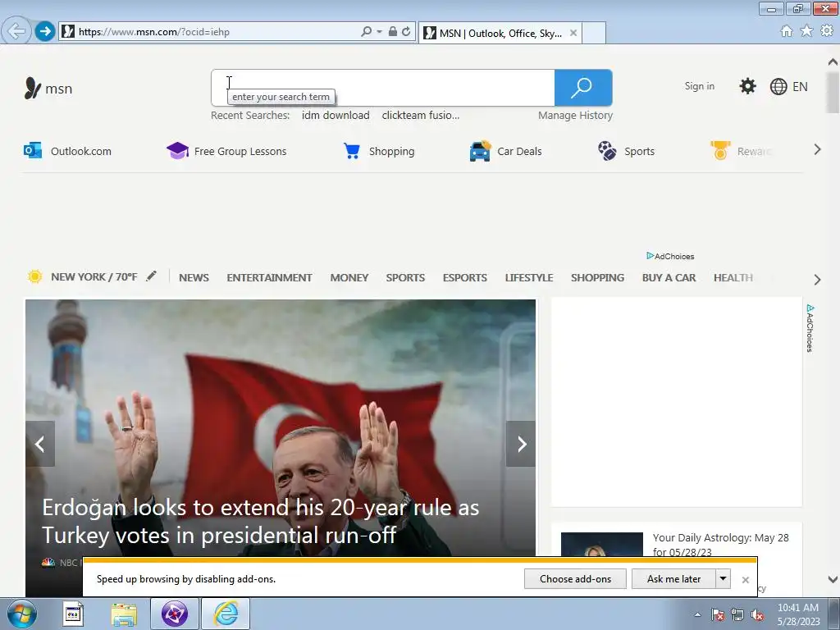Viewport: 840px width, 630px height.
Task: Open IE Tools gear icon
Action: coord(827,31)
